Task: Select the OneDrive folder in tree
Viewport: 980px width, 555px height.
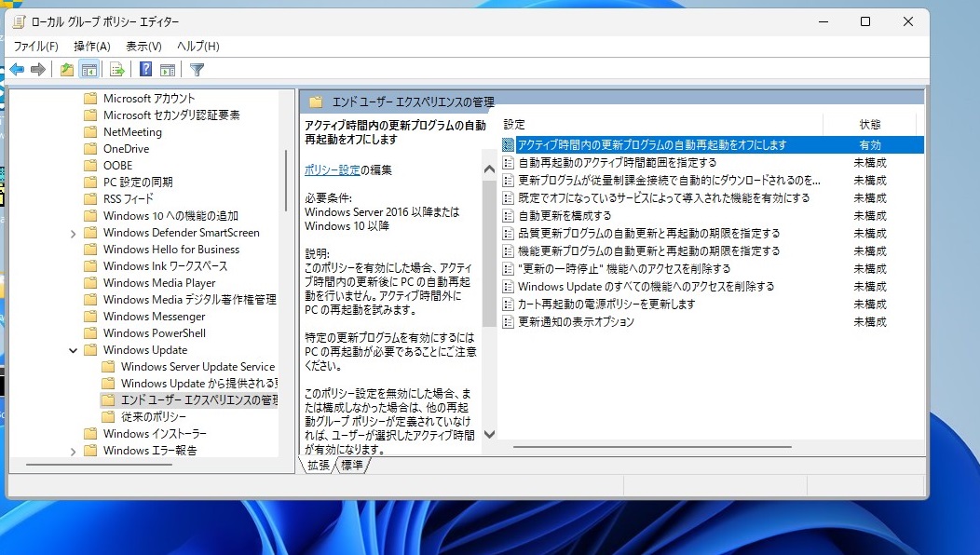Action: click(x=126, y=149)
